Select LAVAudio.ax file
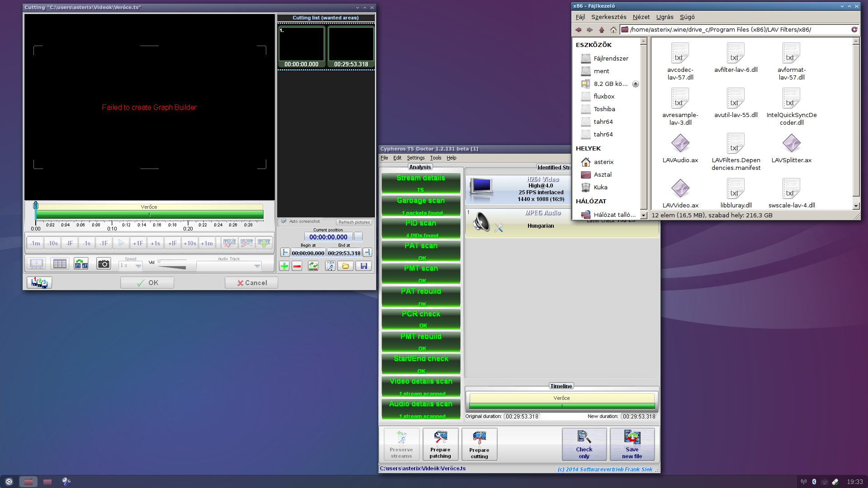The height and width of the screenshot is (488, 868). [x=680, y=149]
